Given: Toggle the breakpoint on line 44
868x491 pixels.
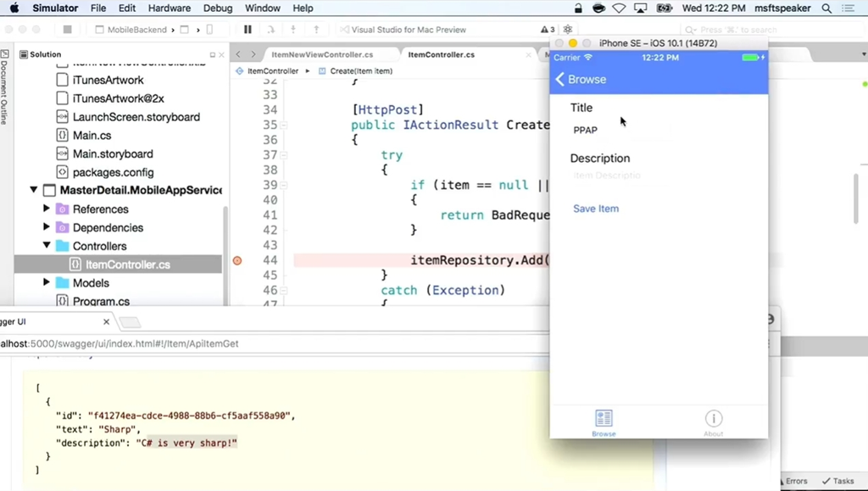Looking at the screenshot, I should (237, 260).
